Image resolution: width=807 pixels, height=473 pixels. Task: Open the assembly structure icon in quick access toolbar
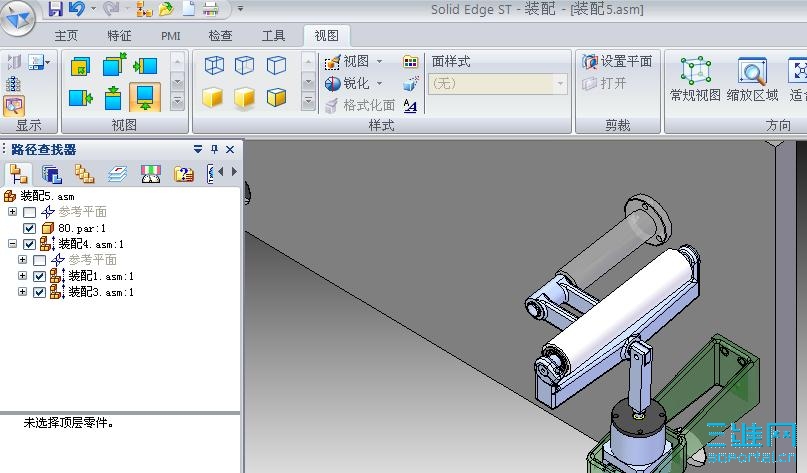[144, 9]
